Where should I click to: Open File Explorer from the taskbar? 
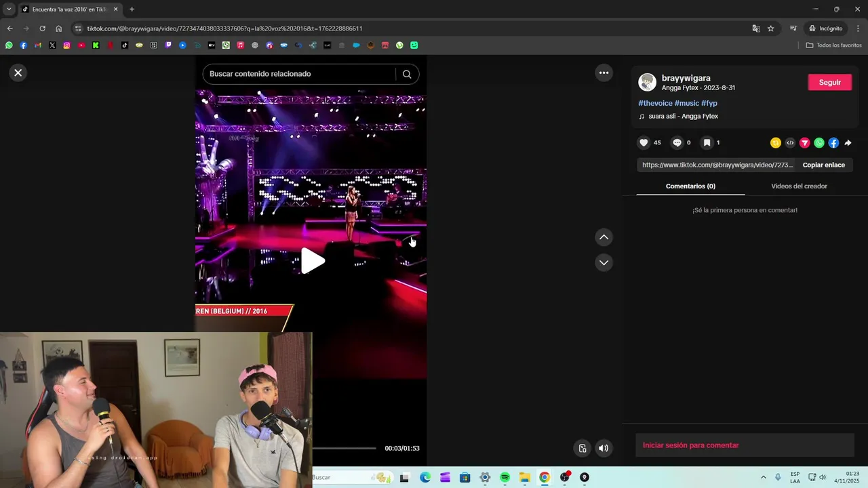[525, 478]
